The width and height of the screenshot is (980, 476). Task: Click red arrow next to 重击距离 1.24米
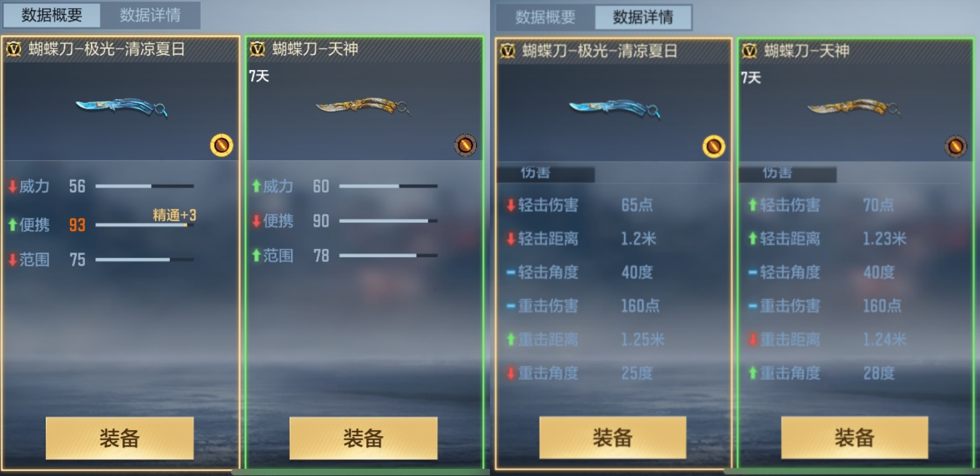click(752, 339)
